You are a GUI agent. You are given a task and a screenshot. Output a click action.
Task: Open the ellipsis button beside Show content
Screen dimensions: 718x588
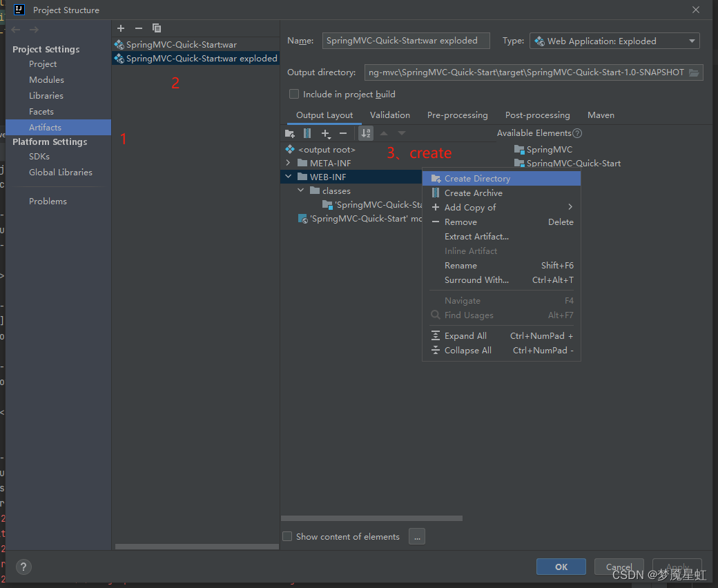[417, 537]
